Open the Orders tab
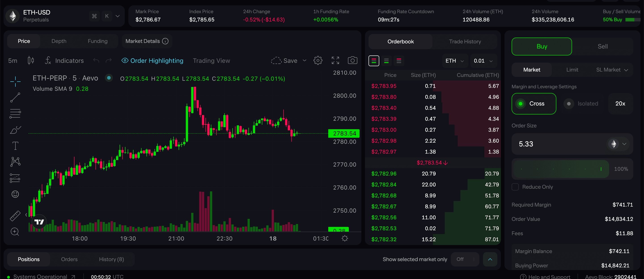Image resolution: width=644 pixels, height=279 pixels. tap(69, 259)
